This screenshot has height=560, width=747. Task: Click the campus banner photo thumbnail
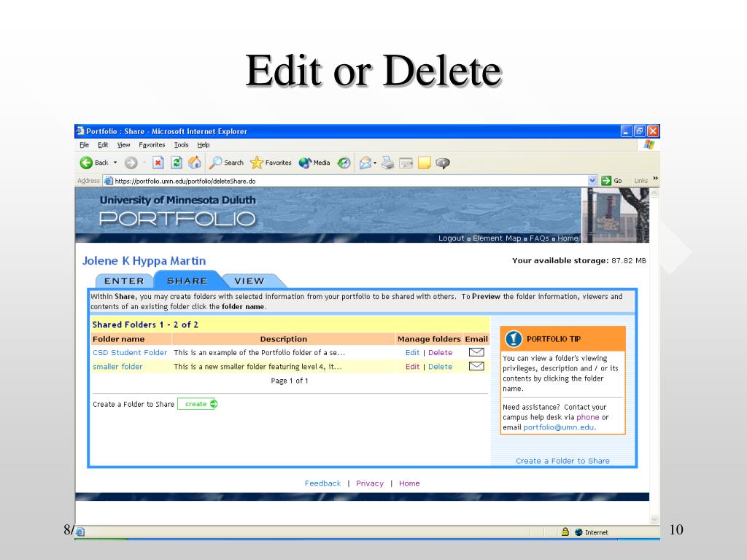616,215
